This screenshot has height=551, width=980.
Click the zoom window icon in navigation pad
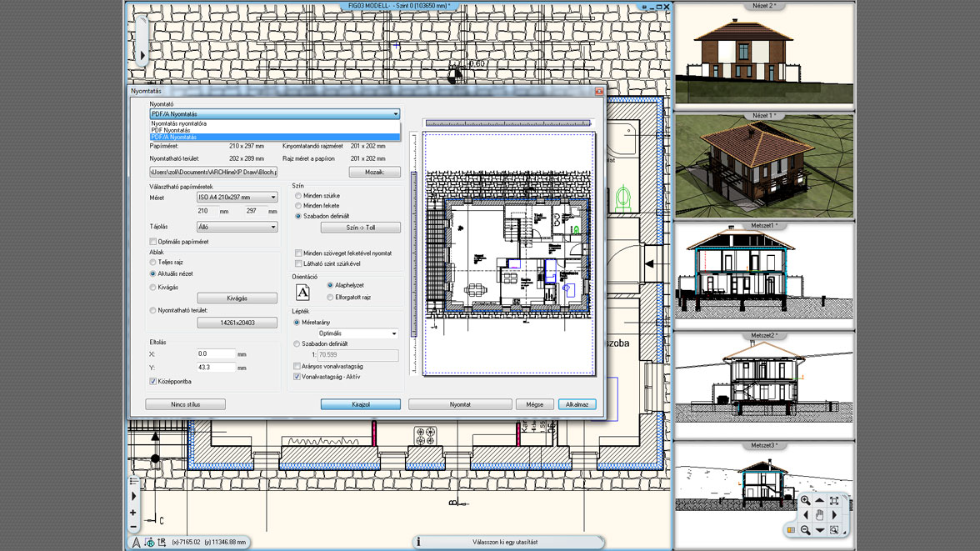click(833, 530)
